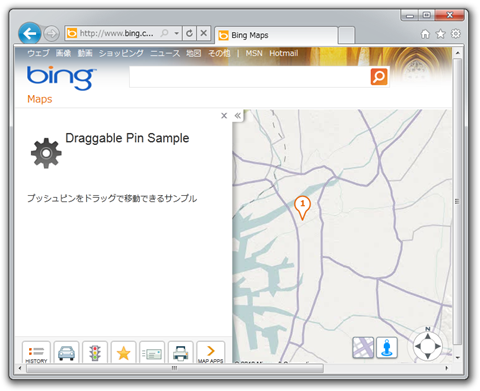Open the 画像 navigation link
This screenshot has height=391, width=480.
[63, 53]
